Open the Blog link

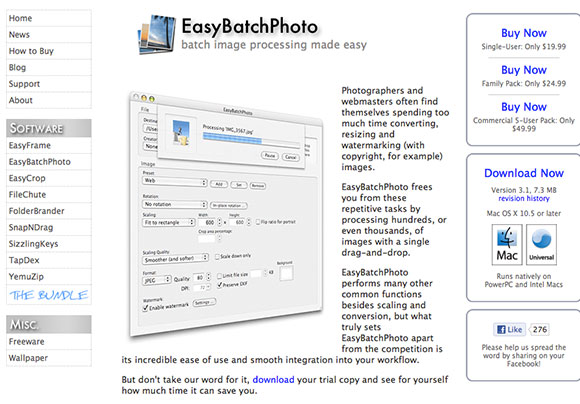pyautogui.click(x=48, y=67)
